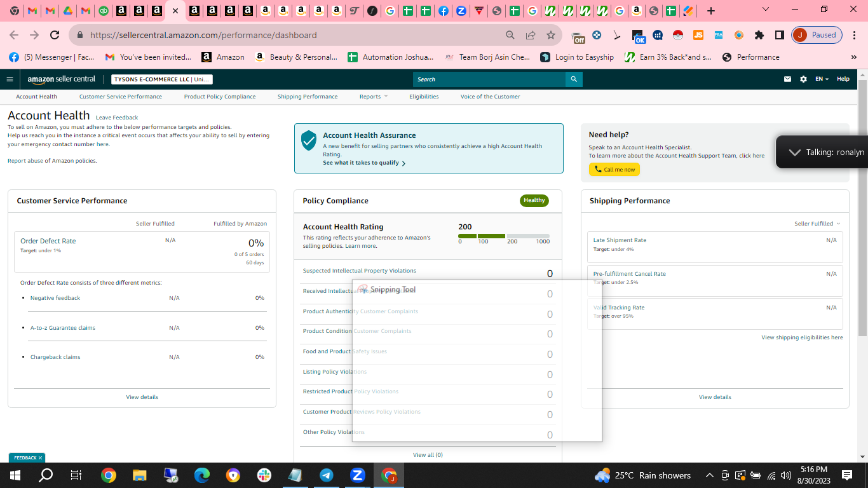Image resolution: width=868 pixels, height=488 pixels.
Task: Bookmark this page with the star icon
Action: (x=551, y=35)
